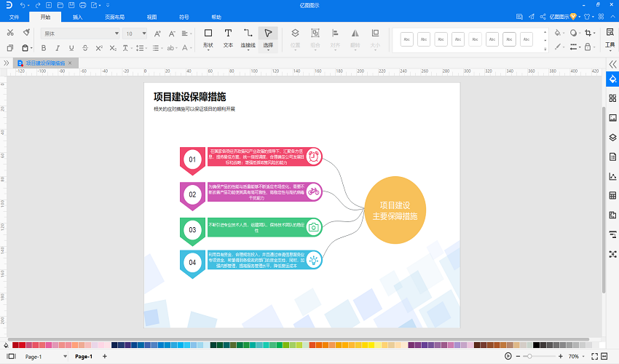
Task: Click the lock protection icon
Action: pos(589,47)
